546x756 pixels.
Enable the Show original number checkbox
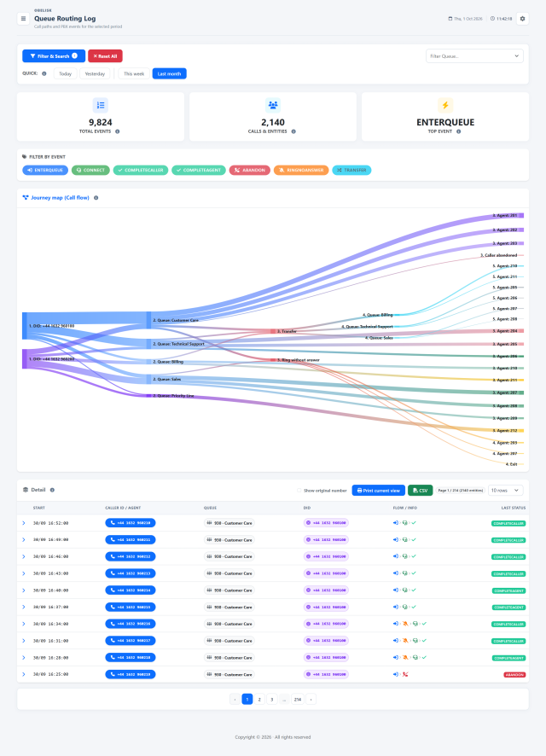(x=299, y=491)
